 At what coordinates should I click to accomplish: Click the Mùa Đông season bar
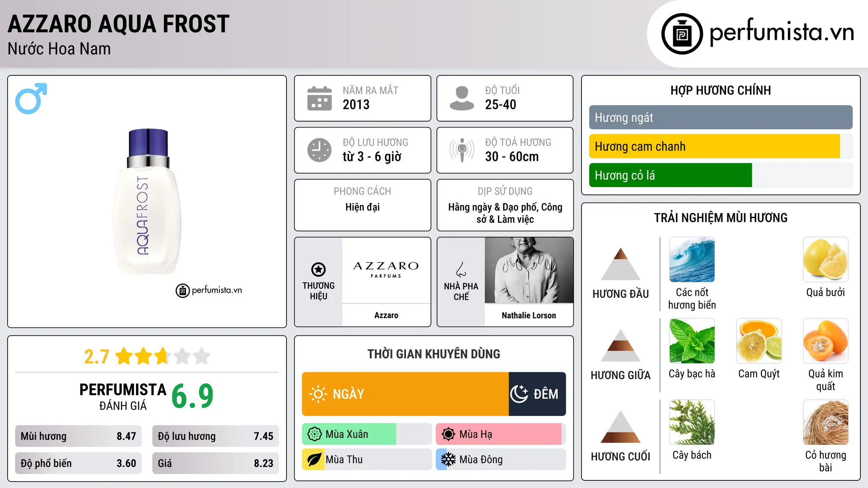(501, 460)
